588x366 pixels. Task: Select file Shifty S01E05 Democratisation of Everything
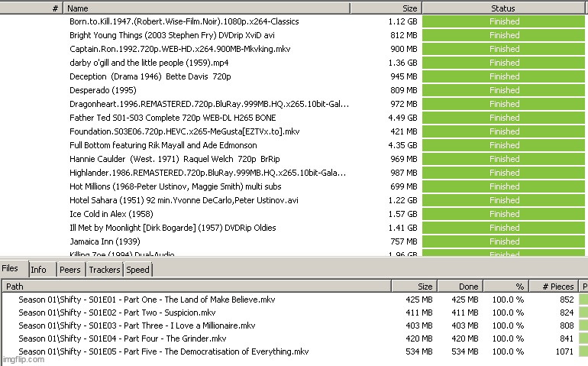163,351
